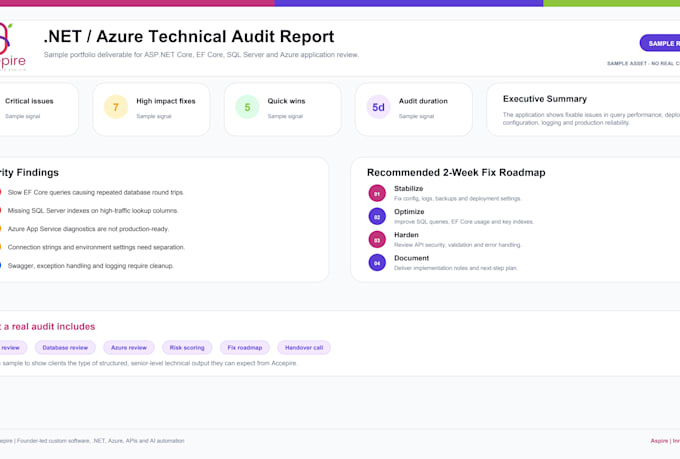Click the 'Quick wins' label
Viewport: 680px width, 459px height.
286,101
